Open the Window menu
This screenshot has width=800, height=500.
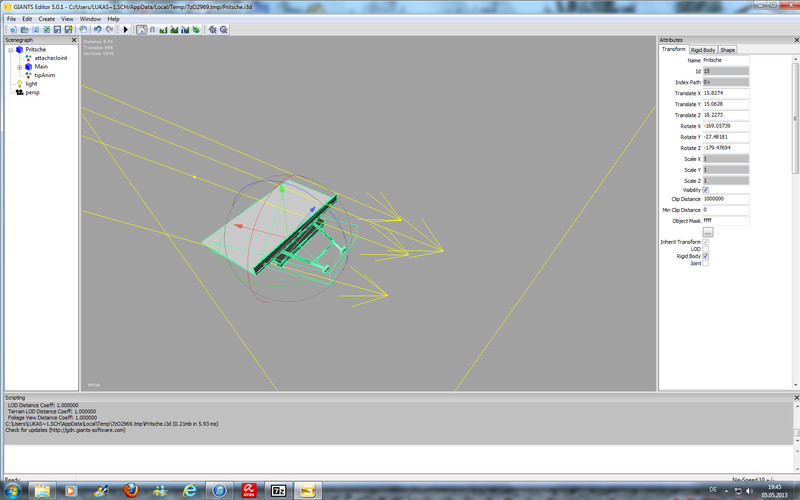coord(90,19)
